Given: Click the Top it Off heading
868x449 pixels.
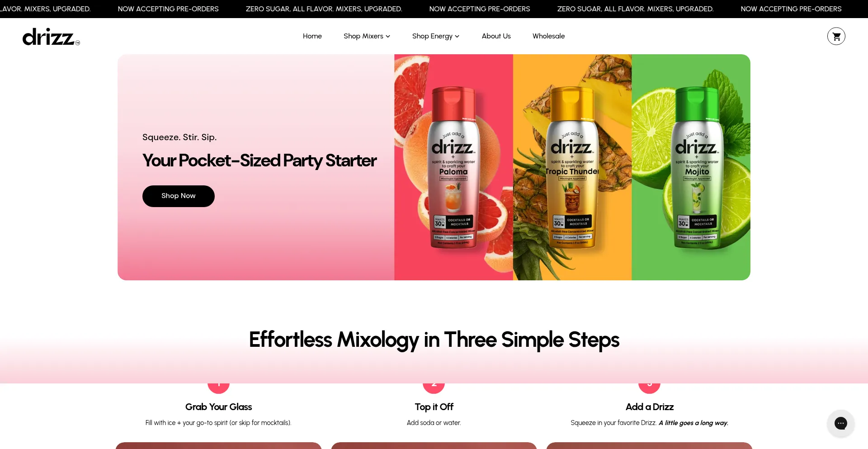Looking at the screenshot, I should 434,407.
